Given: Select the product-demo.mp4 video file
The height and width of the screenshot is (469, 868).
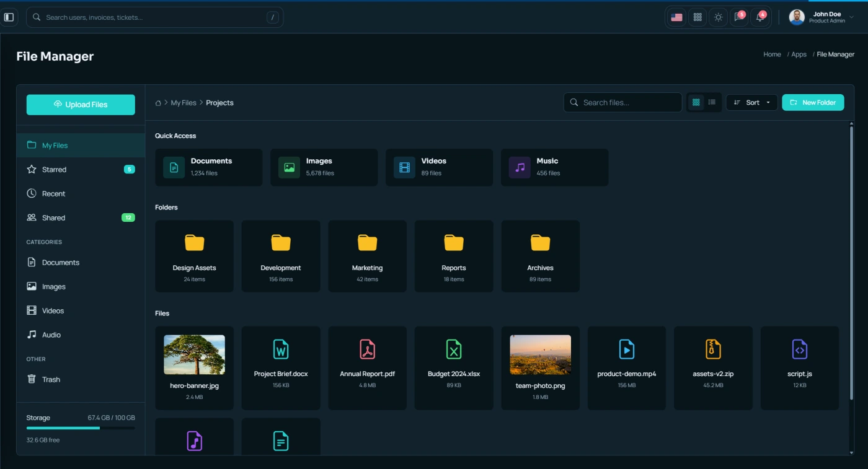Looking at the screenshot, I should (627, 368).
